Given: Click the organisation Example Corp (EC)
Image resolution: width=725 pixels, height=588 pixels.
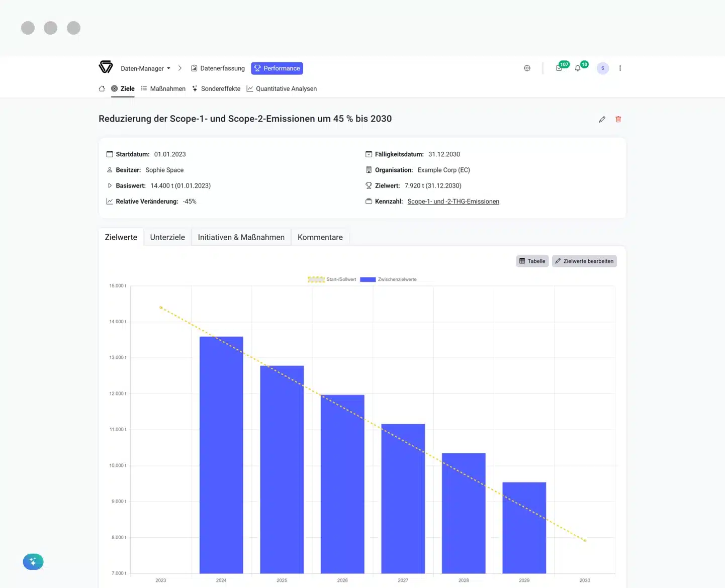Looking at the screenshot, I should [444, 170].
